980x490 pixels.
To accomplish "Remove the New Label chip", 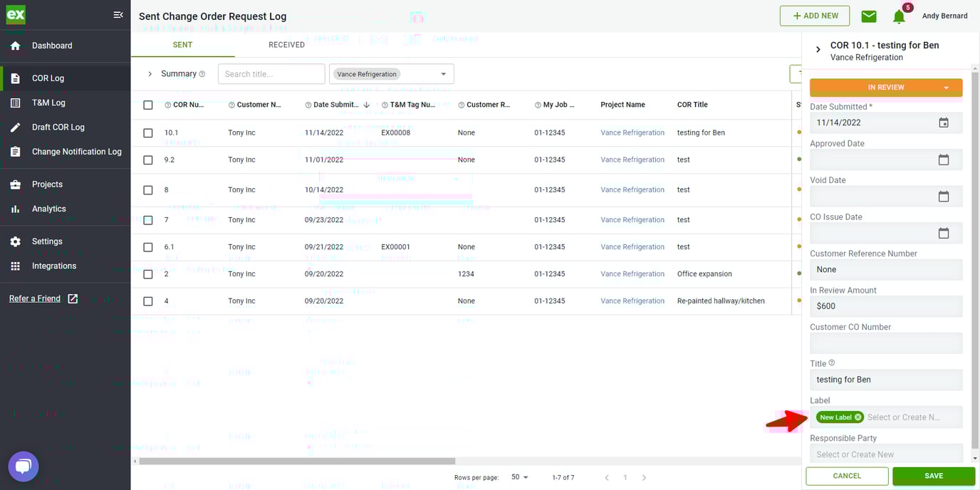I will coord(858,417).
